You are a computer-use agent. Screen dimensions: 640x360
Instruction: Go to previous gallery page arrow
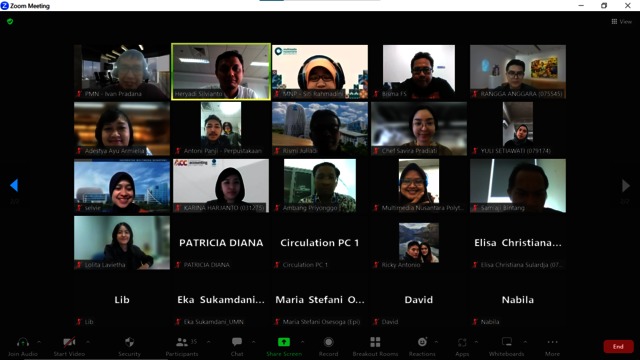tap(14, 185)
